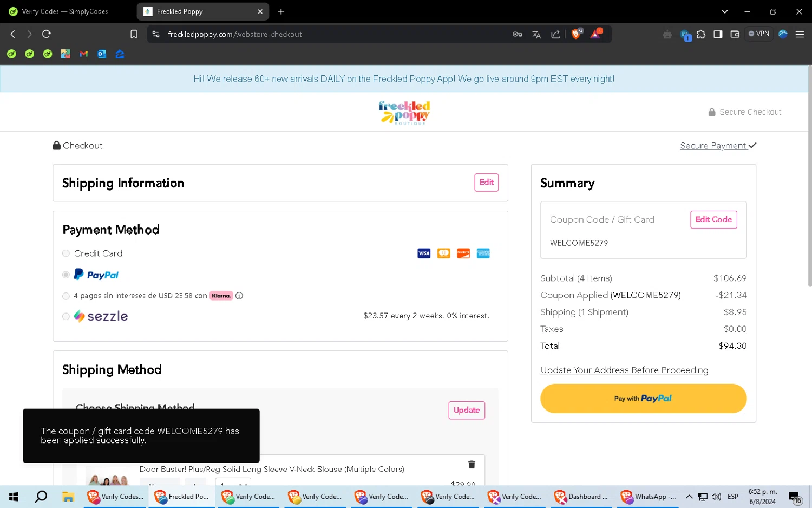Open saved passwords key icon
Viewport: 812px width, 508px height.
click(517, 34)
